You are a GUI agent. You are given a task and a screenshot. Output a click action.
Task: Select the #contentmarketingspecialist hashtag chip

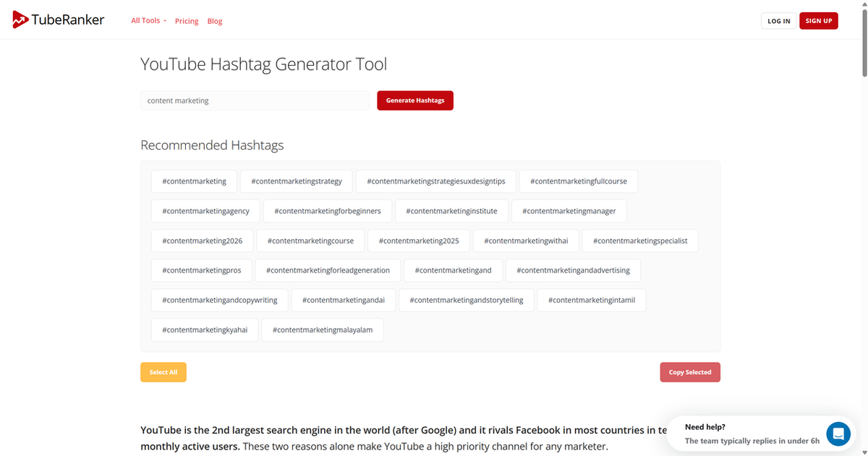click(640, 241)
